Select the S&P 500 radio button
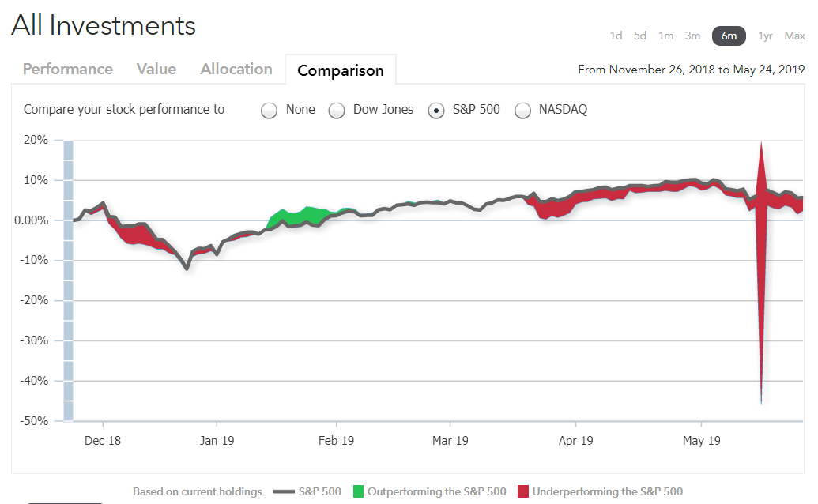818x504 pixels. (x=435, y=111)
